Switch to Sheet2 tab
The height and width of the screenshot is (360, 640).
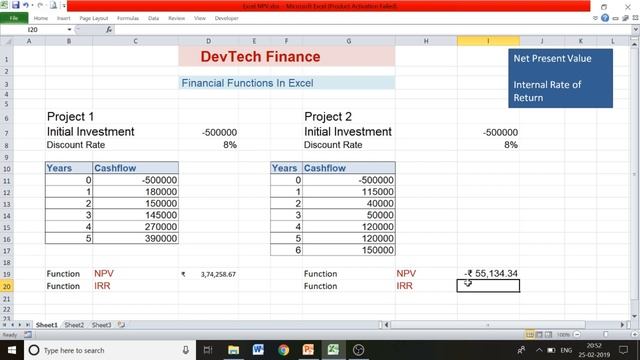[x=74, y=325]
